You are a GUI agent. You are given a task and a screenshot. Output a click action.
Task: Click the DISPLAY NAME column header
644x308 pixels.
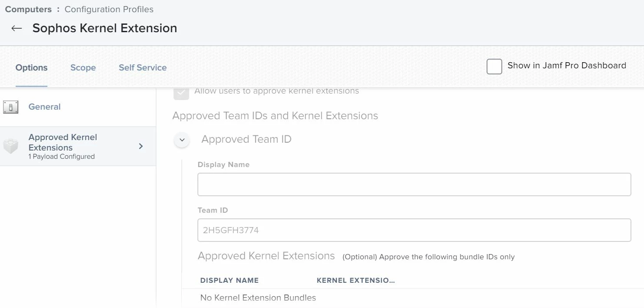click(229, 281)
